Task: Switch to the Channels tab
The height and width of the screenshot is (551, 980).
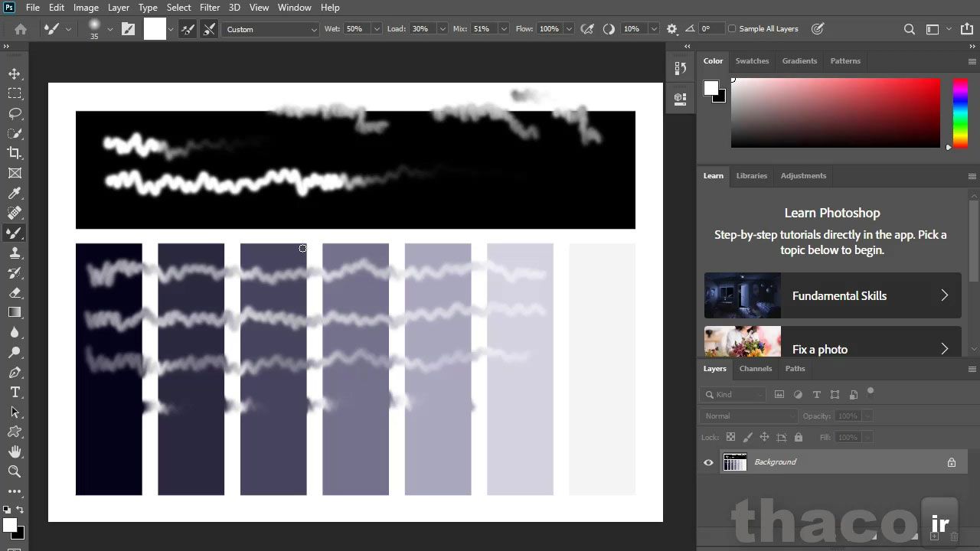Action: [x=755, y=369]
